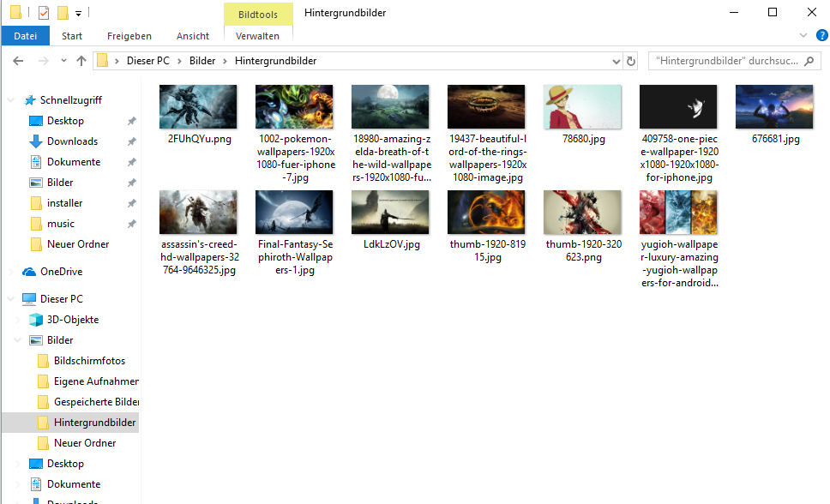
Task: Select the thumb-1920-81915.jpg thumbnail
Action: (486, 213)
